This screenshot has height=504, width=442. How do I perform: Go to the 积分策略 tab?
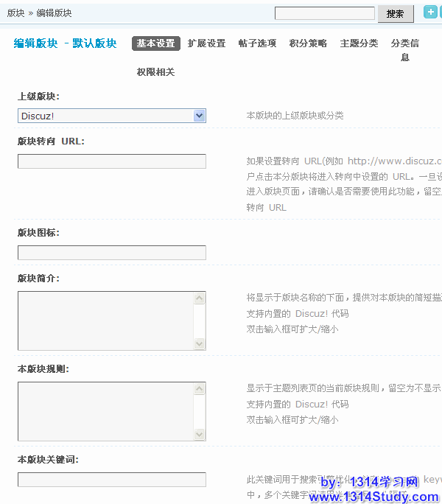[308, 43]
